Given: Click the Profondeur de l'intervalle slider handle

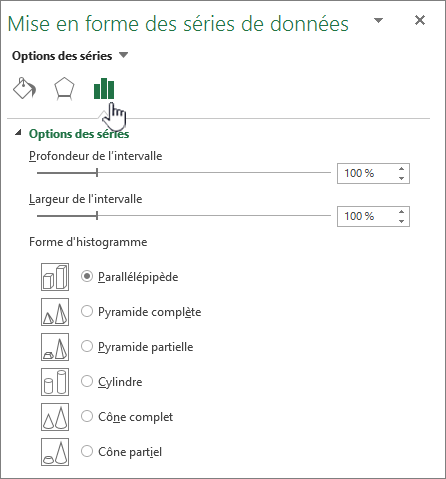Looking at the screenshot, I should (x=97, y=173).
